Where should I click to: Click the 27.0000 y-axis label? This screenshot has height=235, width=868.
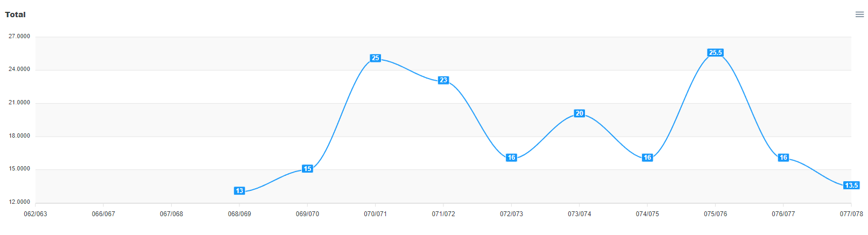pos(19,37)
